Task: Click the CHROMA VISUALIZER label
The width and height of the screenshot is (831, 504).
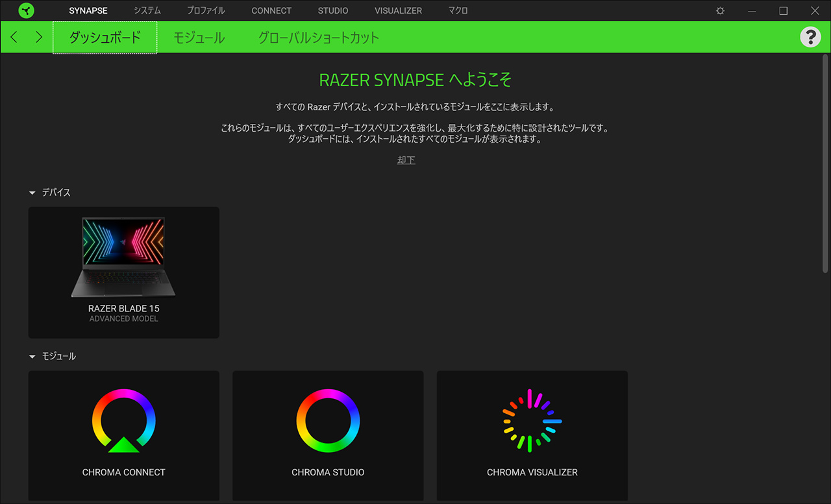Action: [532, 472]
